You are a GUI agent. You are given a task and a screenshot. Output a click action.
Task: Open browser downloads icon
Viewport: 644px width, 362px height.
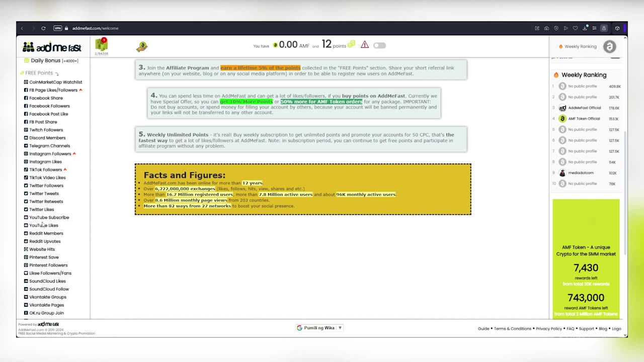point(585,28)
